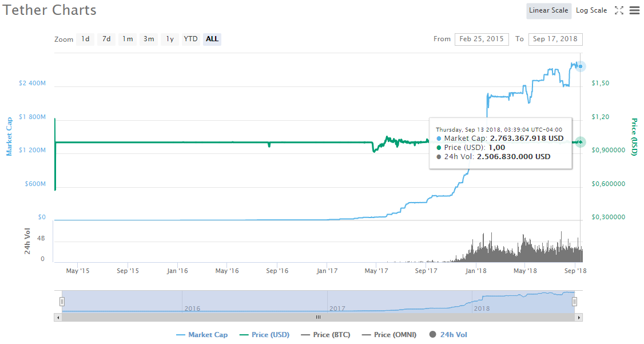The image size is (644, 344).
Task: Grab the left range navigator handle
Action: pyautogui.click(x=62, y=302)
